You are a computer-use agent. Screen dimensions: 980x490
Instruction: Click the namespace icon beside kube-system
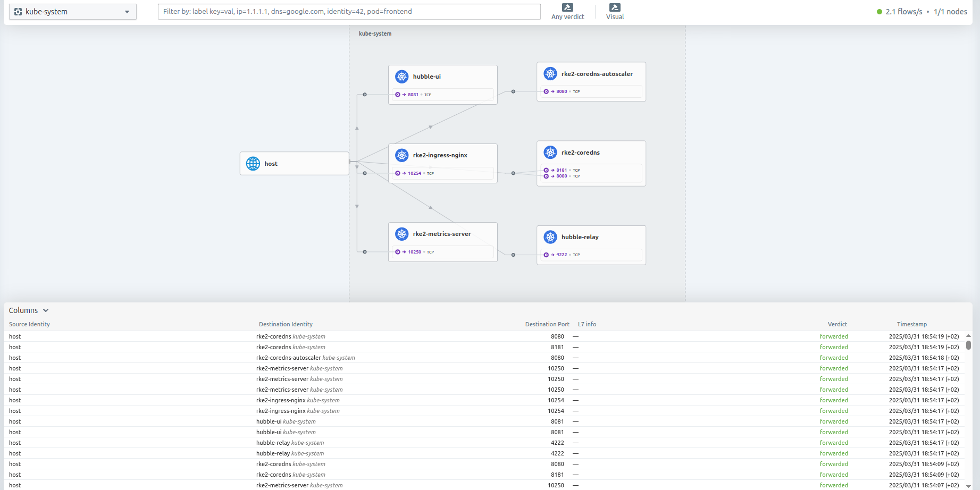[x=18, y=12]
